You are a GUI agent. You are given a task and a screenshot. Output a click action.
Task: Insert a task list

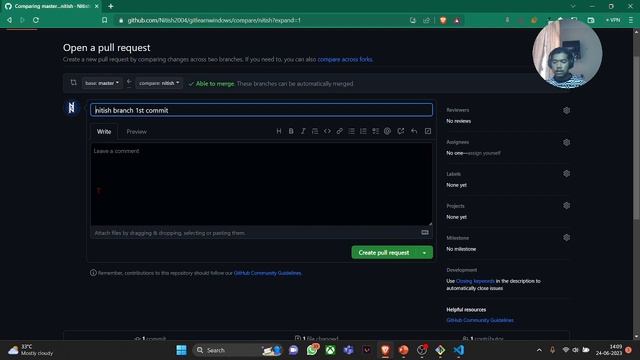(x=376, y=131)
